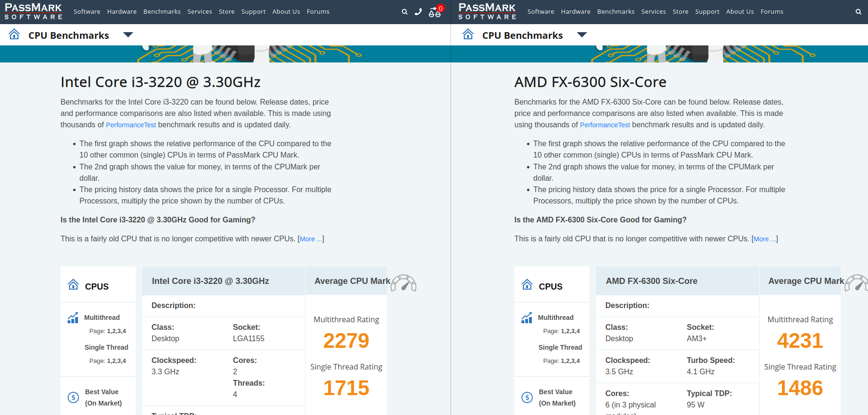The image size is (868, 415).
Task: Click the Multithread chart icon in the Intel page sidebar
Action: [x=73, y=318]
